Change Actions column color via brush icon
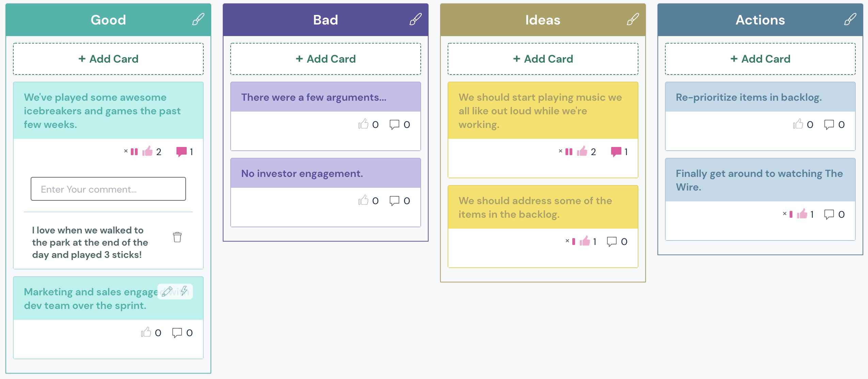This screenshot has height=379, width=868. pos(850,19)
